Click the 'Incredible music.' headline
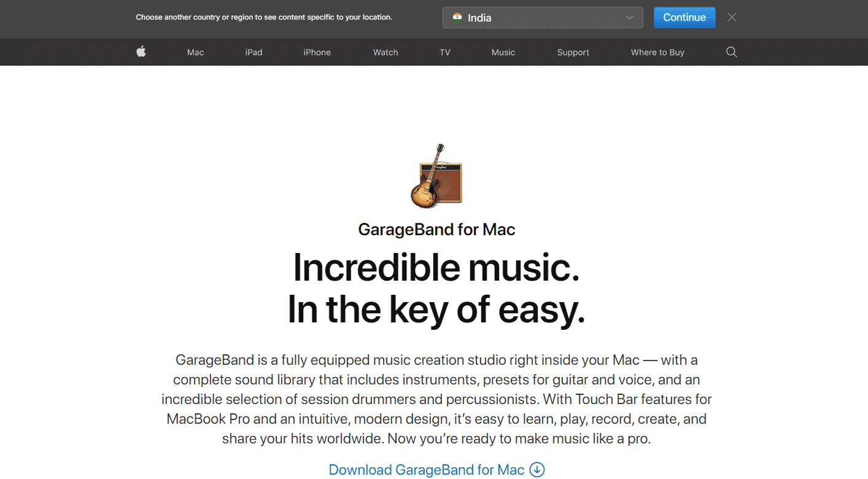 436,268
